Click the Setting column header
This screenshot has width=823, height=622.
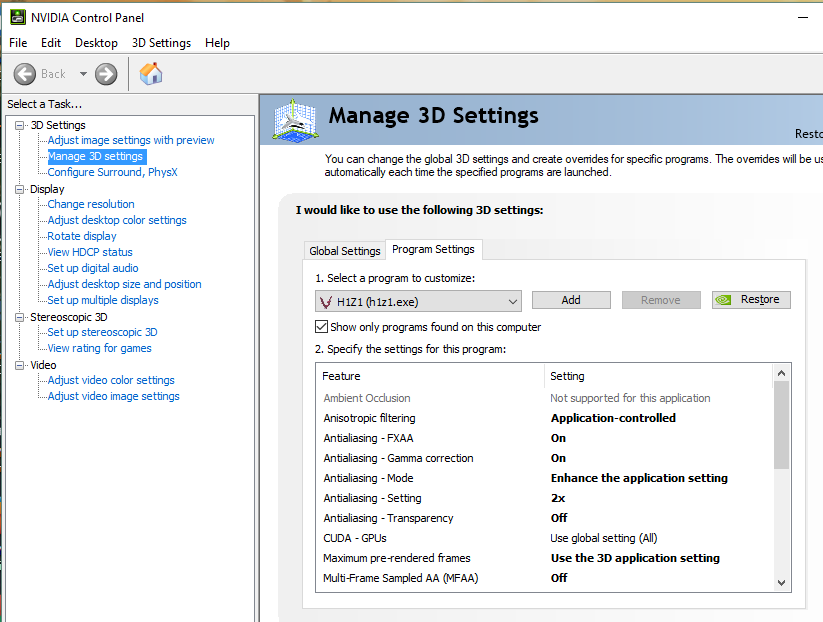[659, 376]
